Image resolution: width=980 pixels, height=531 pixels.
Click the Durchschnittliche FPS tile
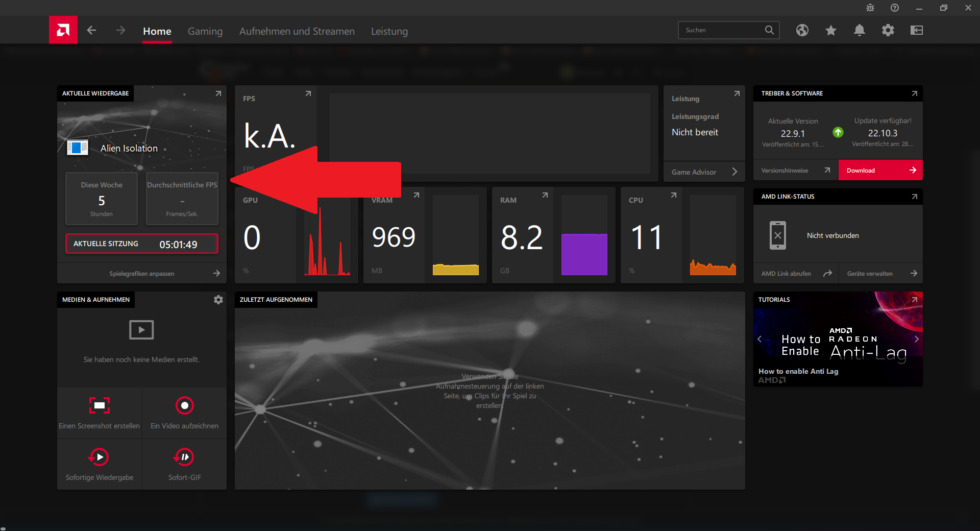[182, 199]
